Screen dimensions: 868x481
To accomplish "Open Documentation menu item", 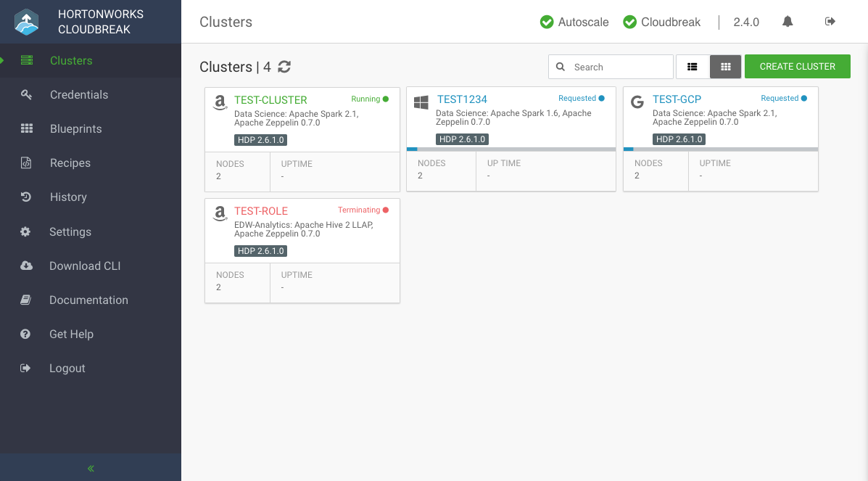I will click(88, 300).
